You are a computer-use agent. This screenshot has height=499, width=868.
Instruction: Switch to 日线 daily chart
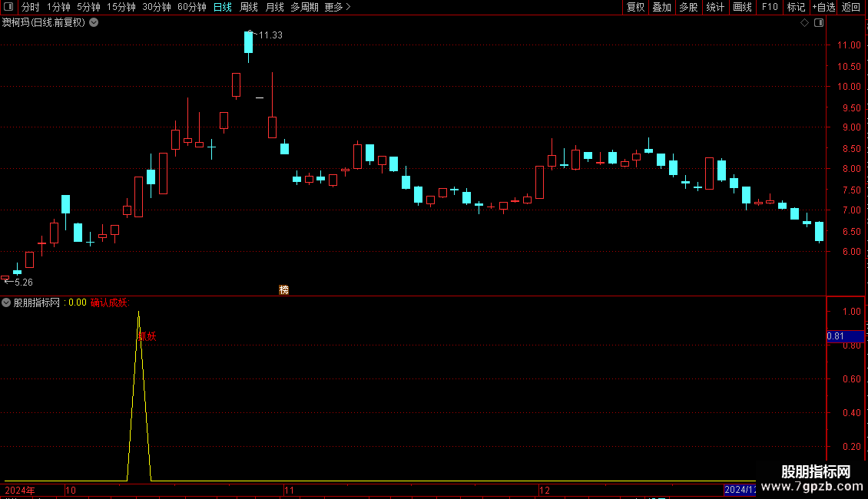point(223,7)
